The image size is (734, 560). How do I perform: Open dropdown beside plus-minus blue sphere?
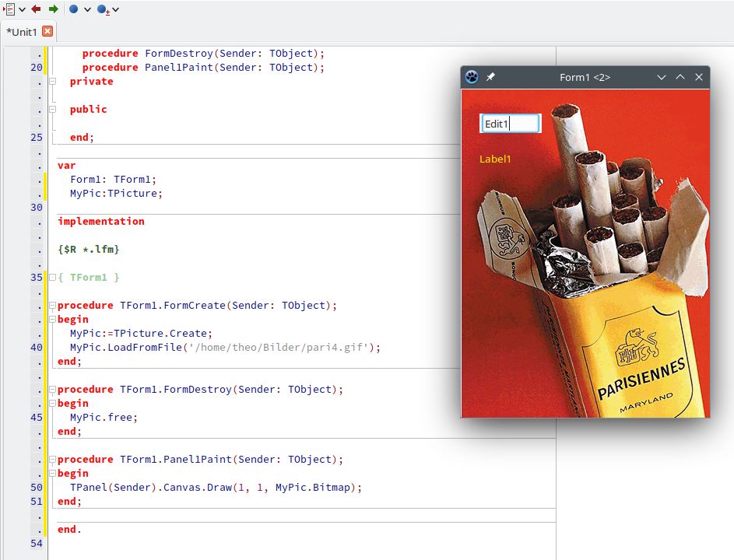(116, 9)
